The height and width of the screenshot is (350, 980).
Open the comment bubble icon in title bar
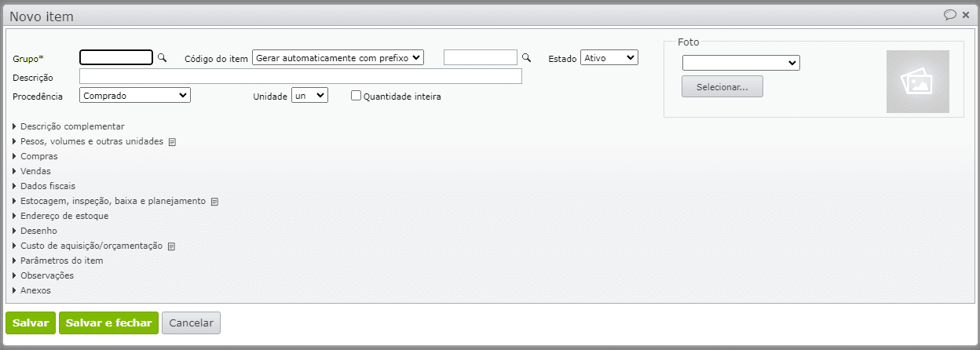coord(949,14)
